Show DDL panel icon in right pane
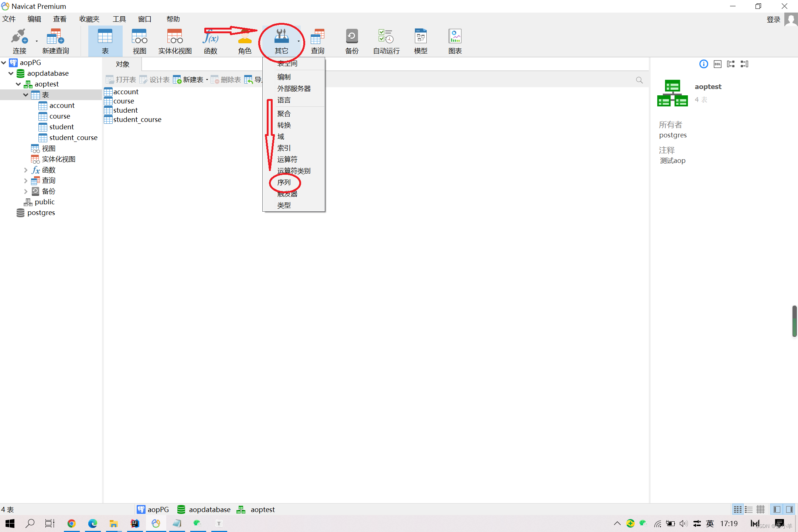 (x=717, y=64)
